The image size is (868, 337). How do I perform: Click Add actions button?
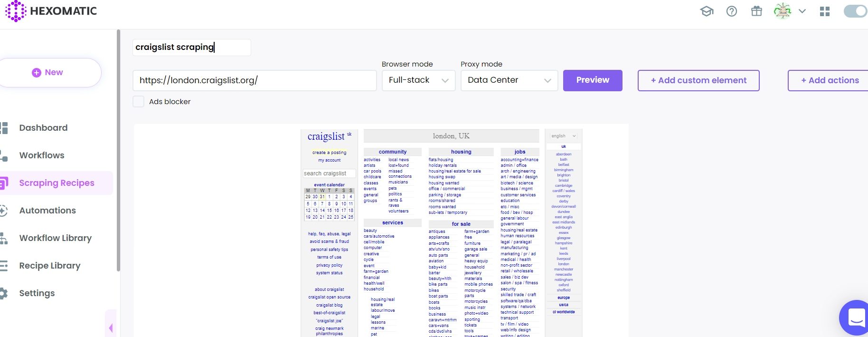(829, 80)
